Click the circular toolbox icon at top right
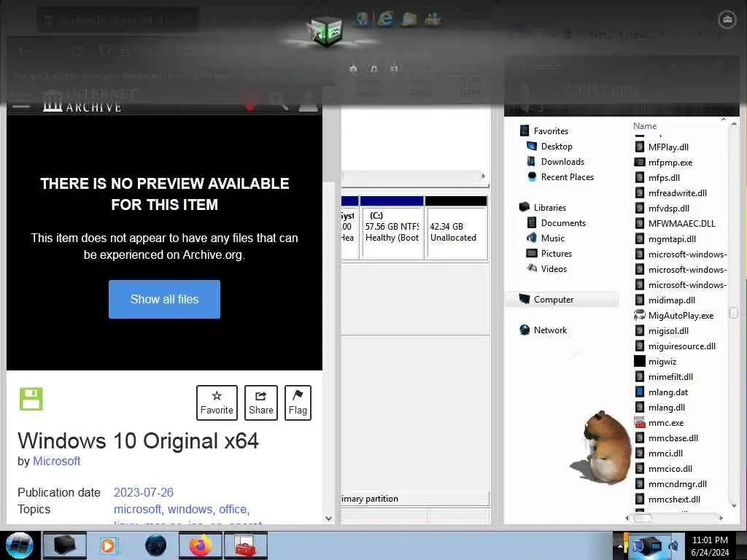Image resolution: width=747 pixels, height=560 pixels. [727, 20]
